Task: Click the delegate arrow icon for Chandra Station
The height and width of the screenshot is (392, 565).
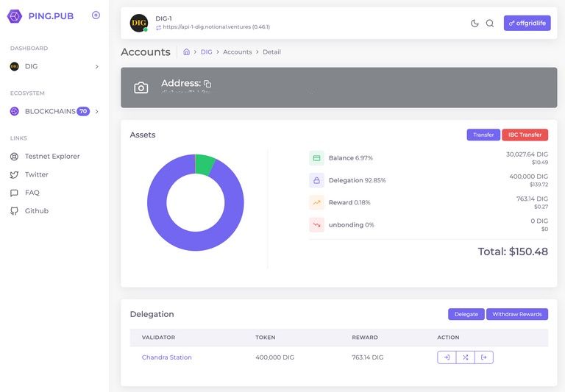Action: tap(447, 357)
